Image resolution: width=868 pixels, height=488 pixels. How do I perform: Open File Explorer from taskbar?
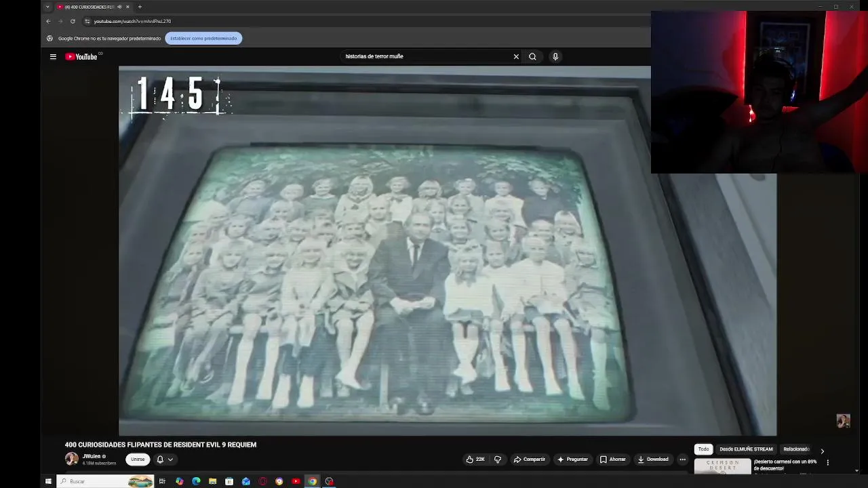[213, 481]
